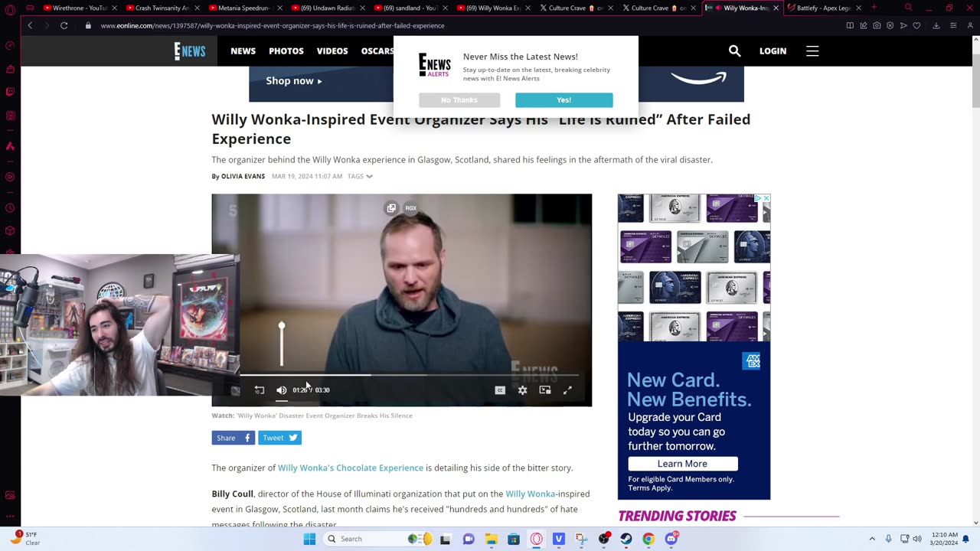Open the browser downloads icon
Viewport: 980px width, 551px height.
point(936,25)
